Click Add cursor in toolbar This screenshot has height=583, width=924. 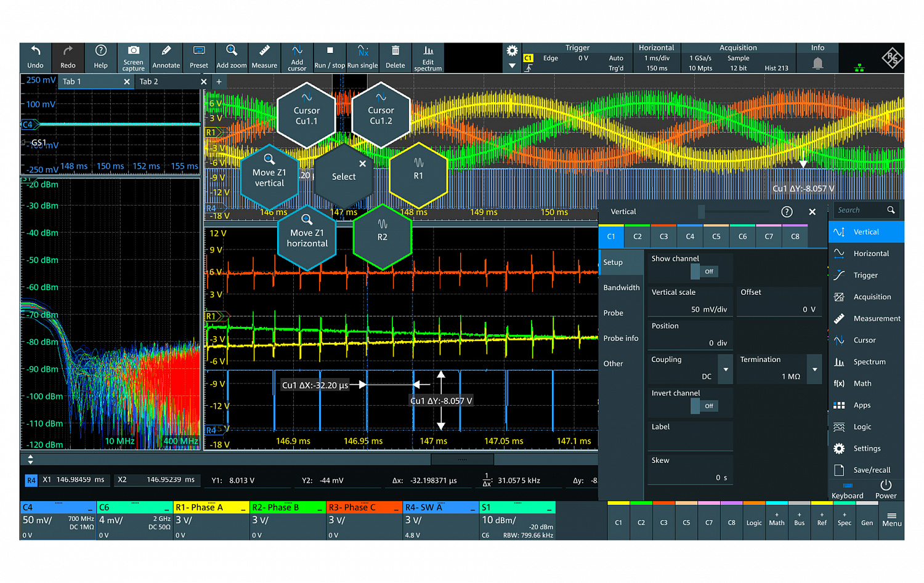[x=297, y=57]
